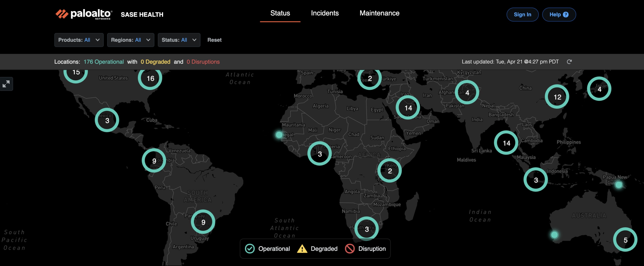Click the Disruption prohibited legend icon
The height and width of the screenshot is (266, 644).
350,249
